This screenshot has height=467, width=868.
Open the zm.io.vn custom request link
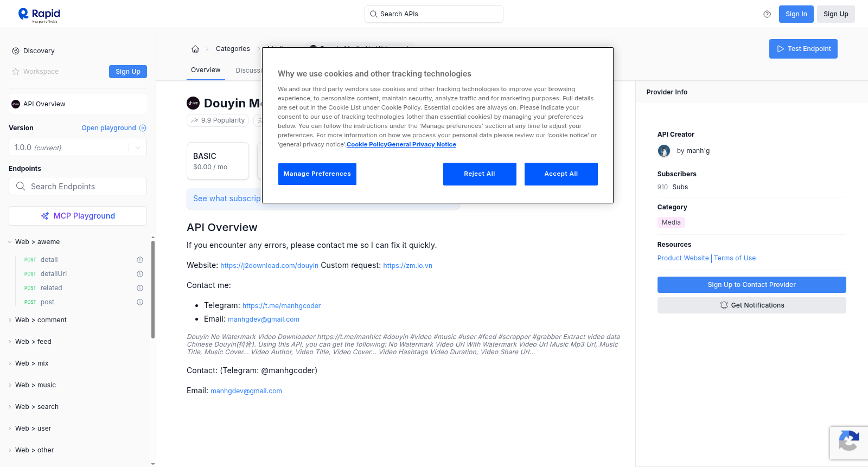[x=407, y=266]
